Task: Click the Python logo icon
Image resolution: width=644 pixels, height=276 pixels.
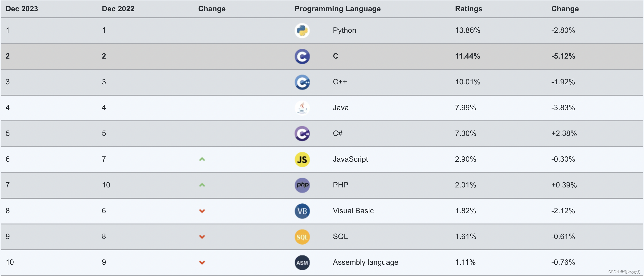Action: [302, 30]
